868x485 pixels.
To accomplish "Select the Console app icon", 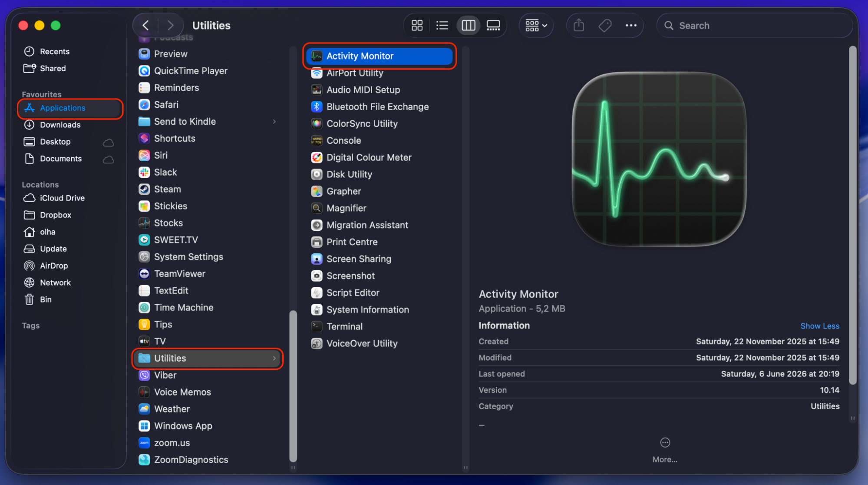I will [x=317, y=141].
